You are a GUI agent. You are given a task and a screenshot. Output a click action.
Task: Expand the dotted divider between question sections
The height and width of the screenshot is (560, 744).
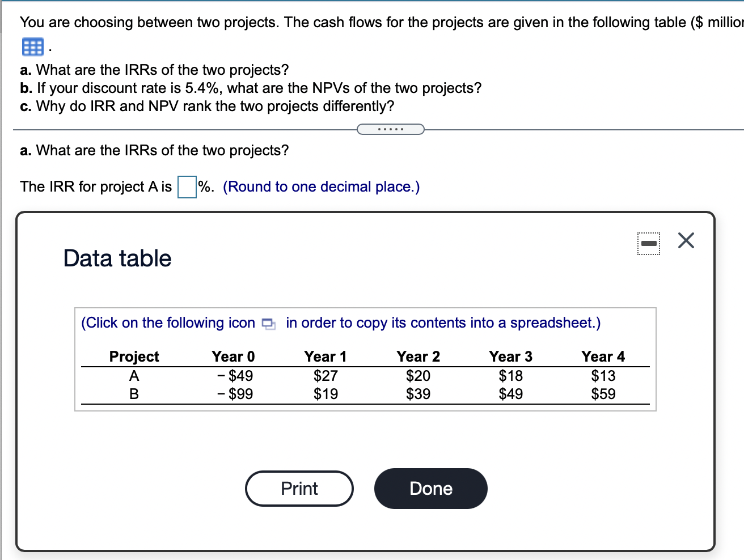(391, 129)
